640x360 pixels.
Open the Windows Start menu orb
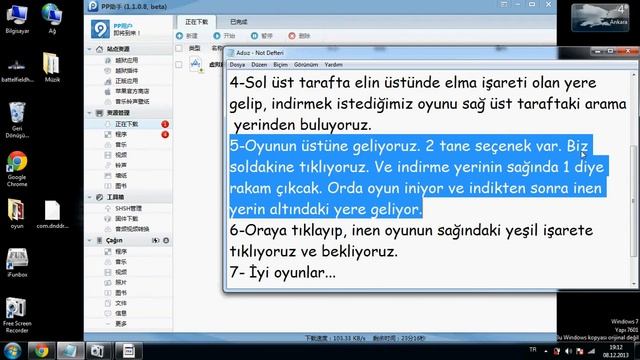(12, 351)
